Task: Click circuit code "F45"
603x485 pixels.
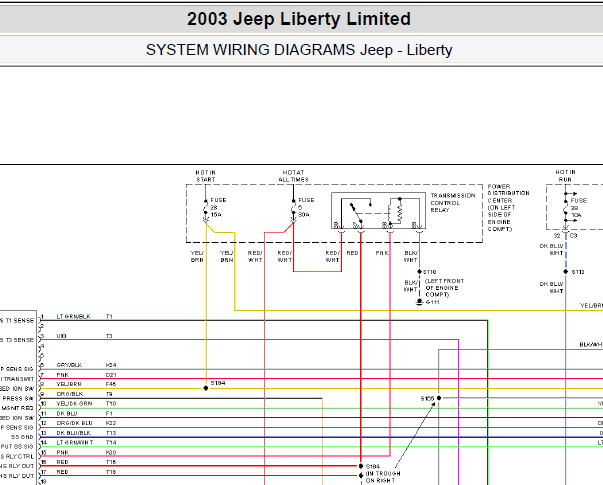Action: (x=111, y=384)
